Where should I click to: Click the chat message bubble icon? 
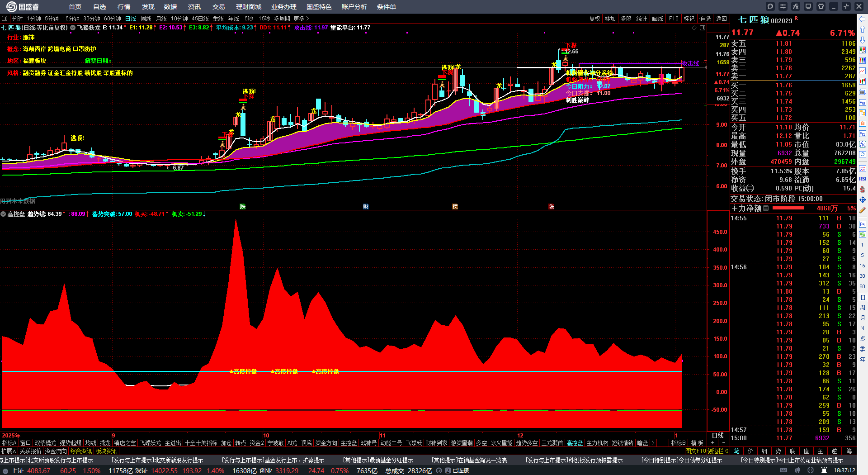[770, 6]
